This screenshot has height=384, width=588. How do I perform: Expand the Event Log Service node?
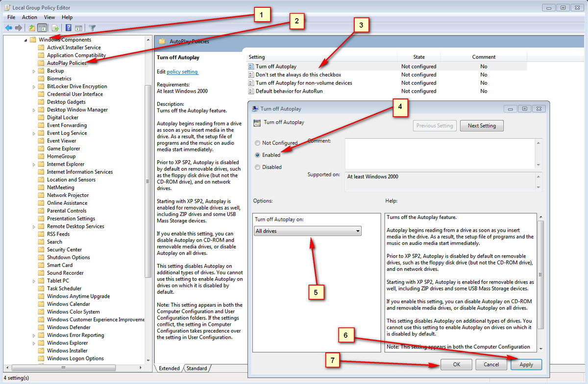coord(34,133)
